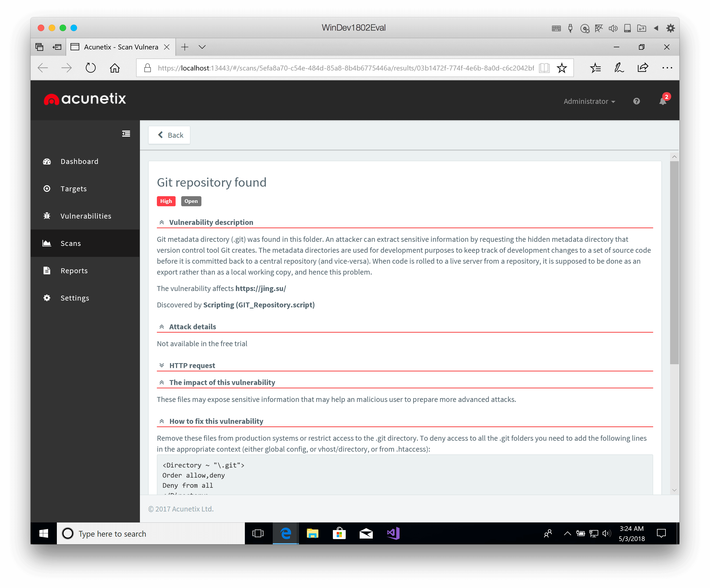
Task: Select the Acunetix - Scan Vulnera tab
Action: [121, 47]
